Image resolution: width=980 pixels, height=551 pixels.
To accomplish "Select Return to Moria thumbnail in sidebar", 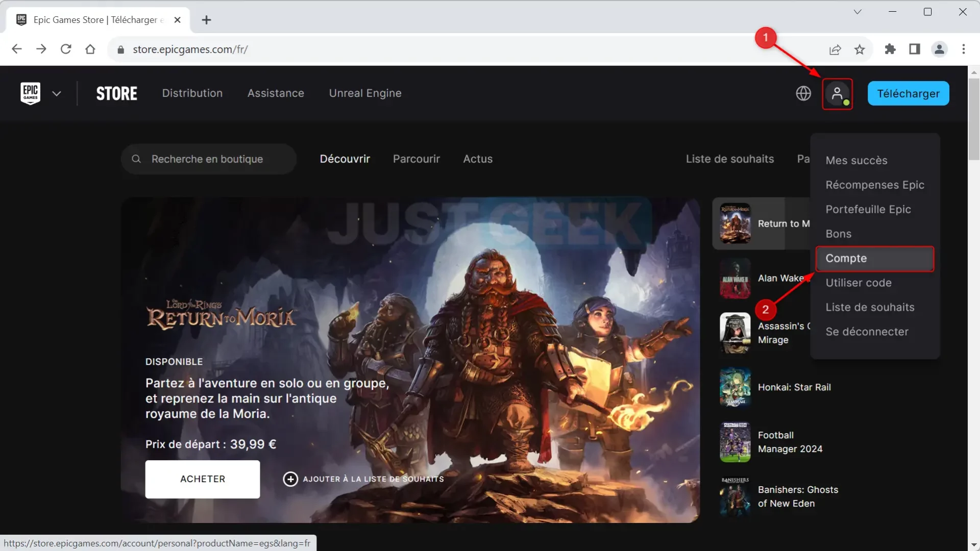I will pyautogui.click(x=735, y=223).
